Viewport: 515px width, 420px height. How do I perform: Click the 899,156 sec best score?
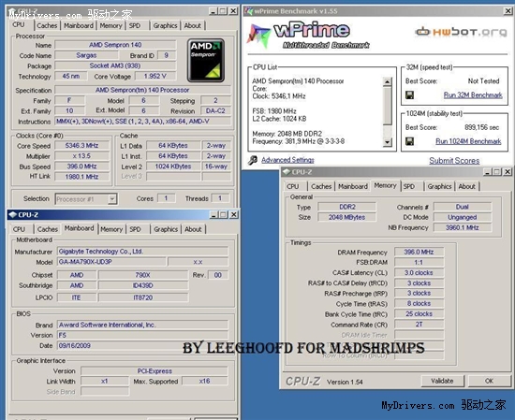(482, 127)
